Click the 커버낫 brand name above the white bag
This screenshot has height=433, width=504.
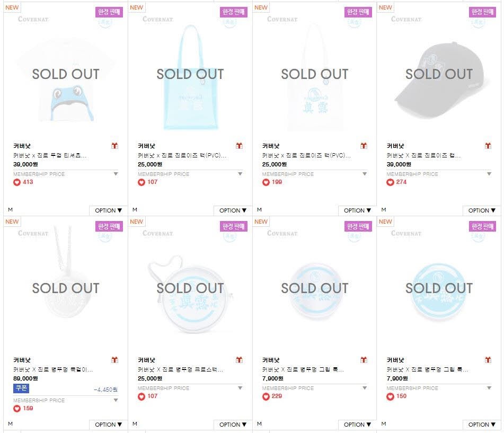click(271, 146)
